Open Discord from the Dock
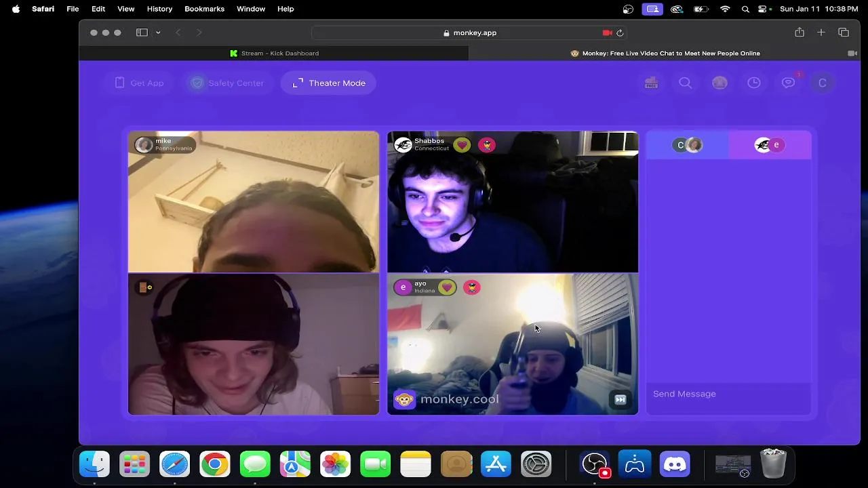The height and width of the screenshot is (488, 868). click(675, 464)
